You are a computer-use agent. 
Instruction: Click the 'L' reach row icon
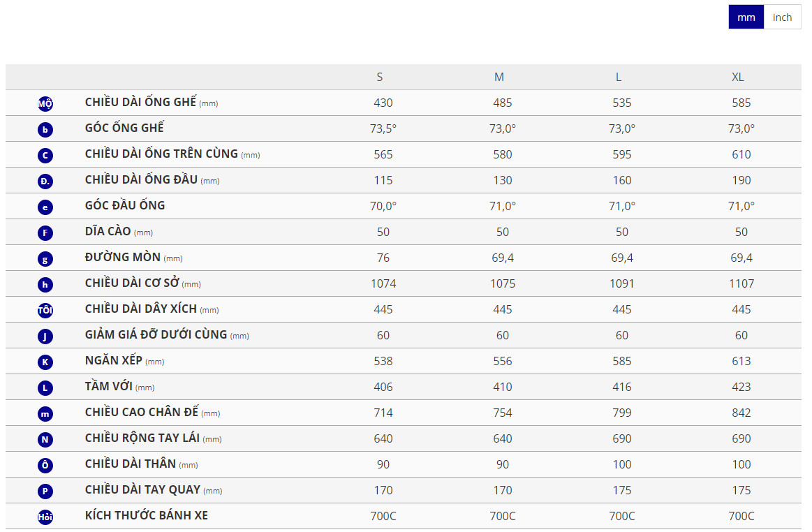point(45,387)
